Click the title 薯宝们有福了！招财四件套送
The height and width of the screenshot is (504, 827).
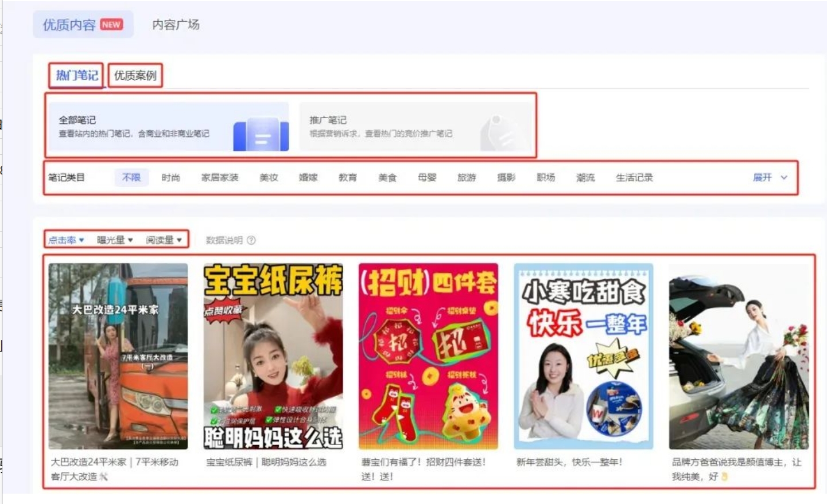424,469
